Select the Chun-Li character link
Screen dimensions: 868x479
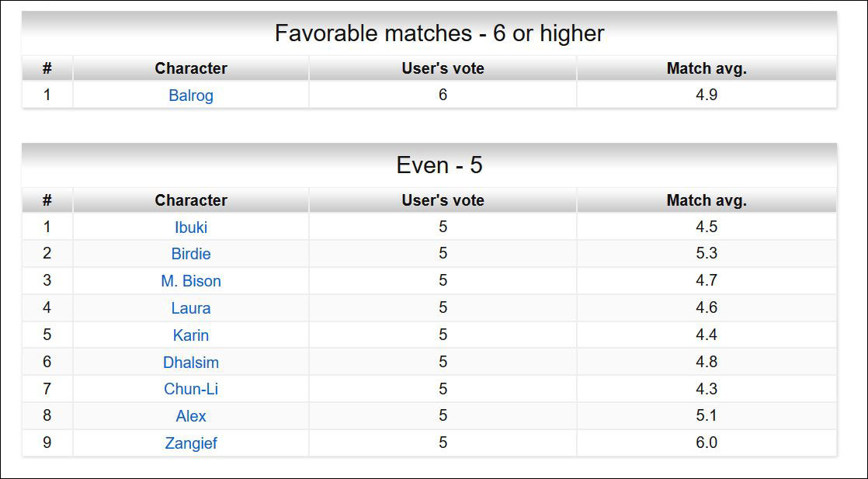point(190,389)
